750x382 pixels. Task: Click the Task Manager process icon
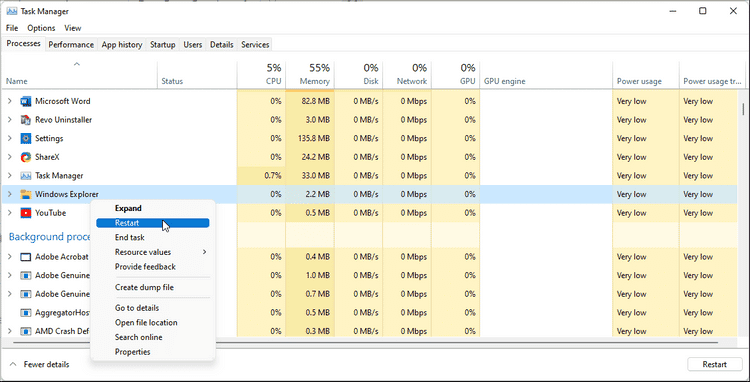pyautogui.click(x=25, y=176)
